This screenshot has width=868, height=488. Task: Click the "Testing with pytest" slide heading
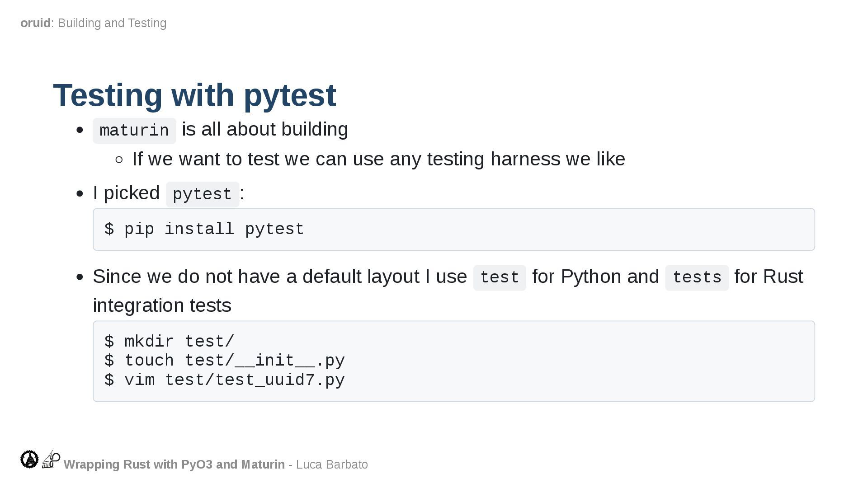point(194,95)
